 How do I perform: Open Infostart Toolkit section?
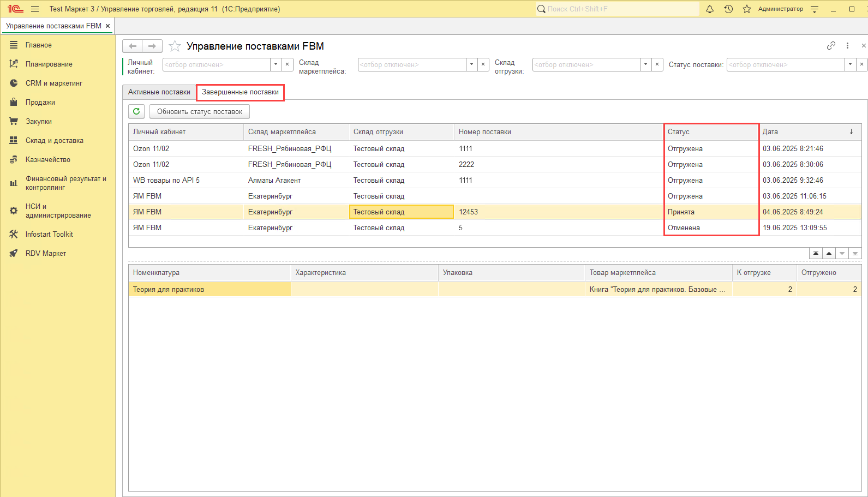49,234
